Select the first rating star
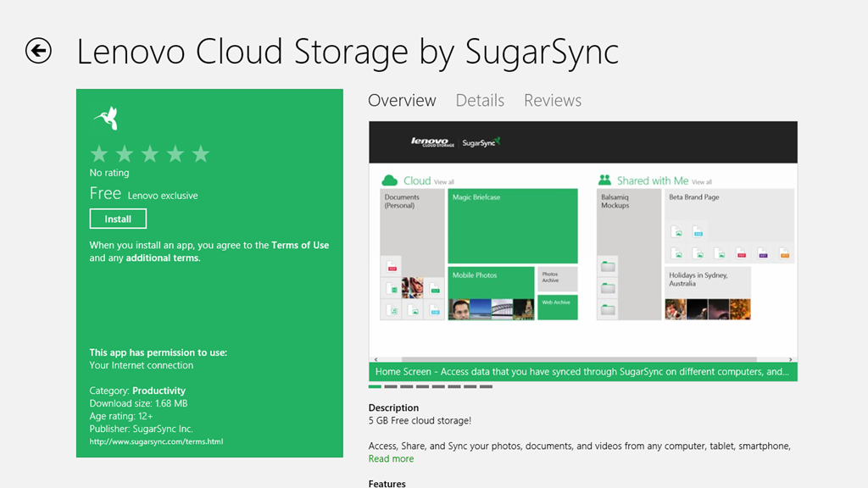This screenshot has height=488, width=868. (x=99, y=153)
